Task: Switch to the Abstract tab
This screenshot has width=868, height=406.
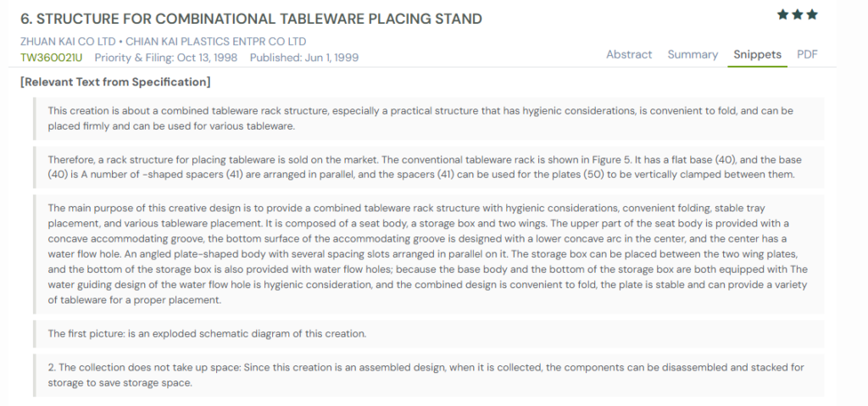Action: click(629, 54)
